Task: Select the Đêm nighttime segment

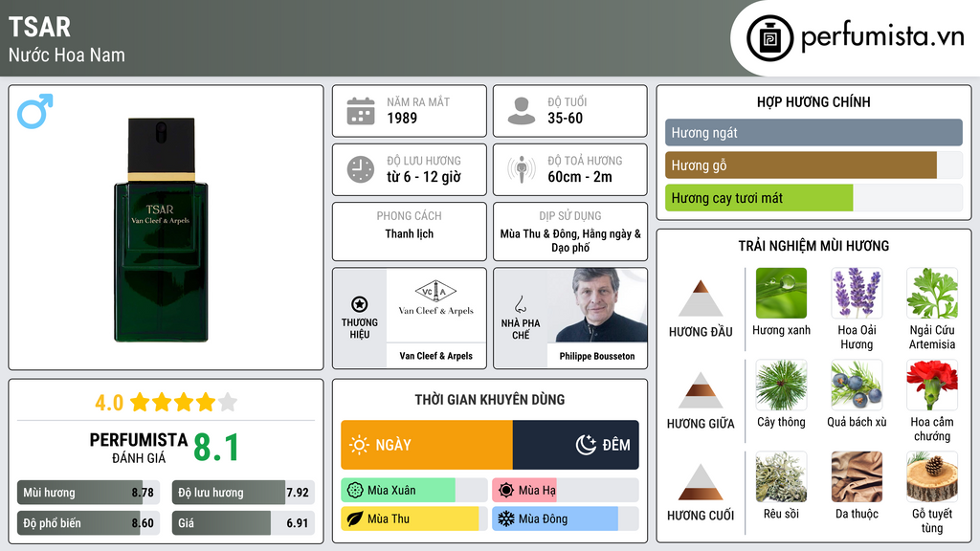Action: pos(575,445)
